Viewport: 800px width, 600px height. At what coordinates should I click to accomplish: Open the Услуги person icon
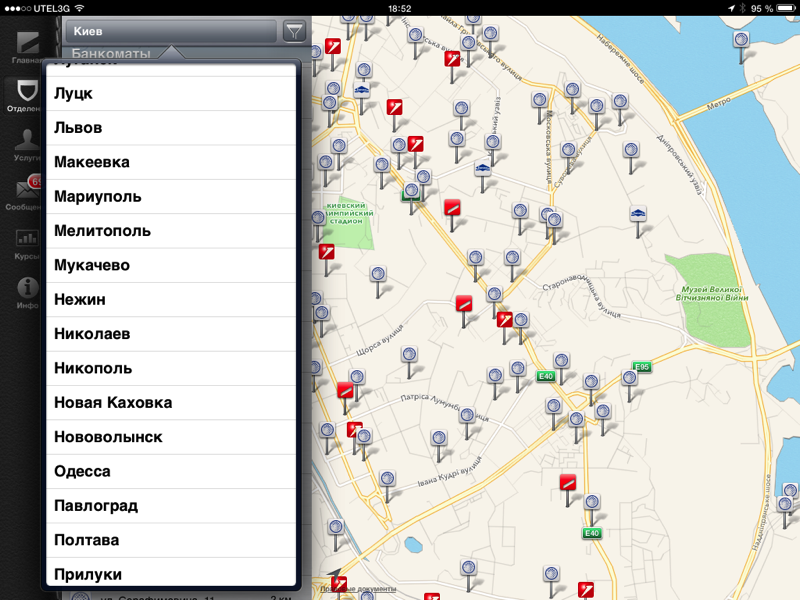coord(27,143)
